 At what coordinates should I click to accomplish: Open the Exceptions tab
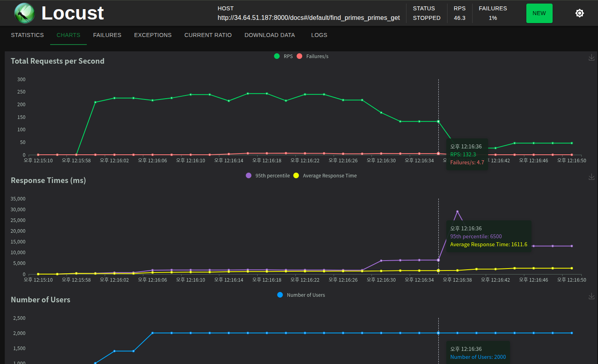tap(153, 35)
